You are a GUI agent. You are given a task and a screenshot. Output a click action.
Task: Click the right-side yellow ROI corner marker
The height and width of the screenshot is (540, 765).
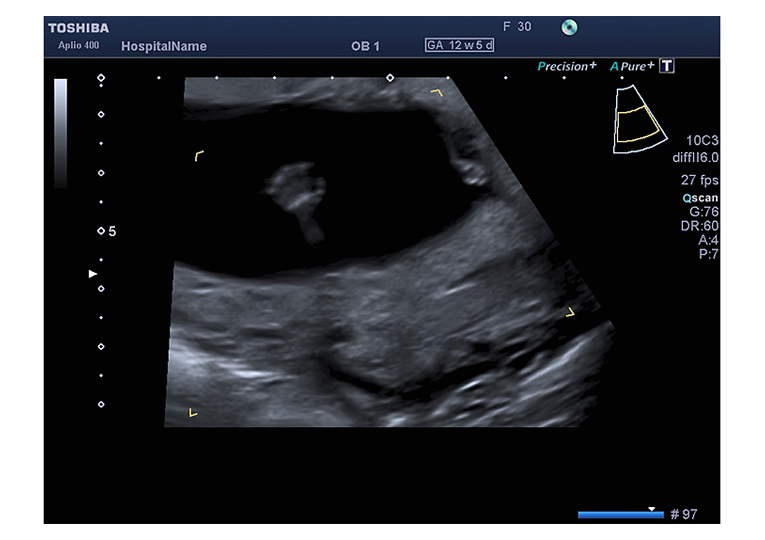(570, 312)
